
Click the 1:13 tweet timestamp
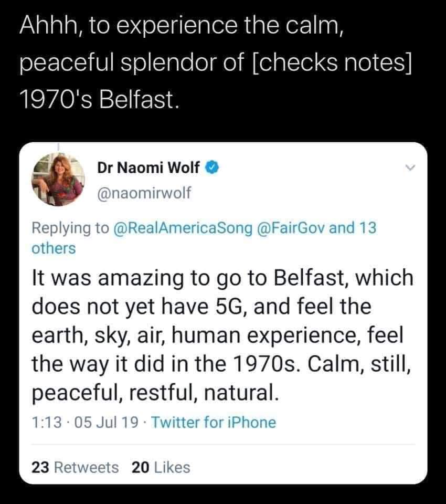click(47, 422)
